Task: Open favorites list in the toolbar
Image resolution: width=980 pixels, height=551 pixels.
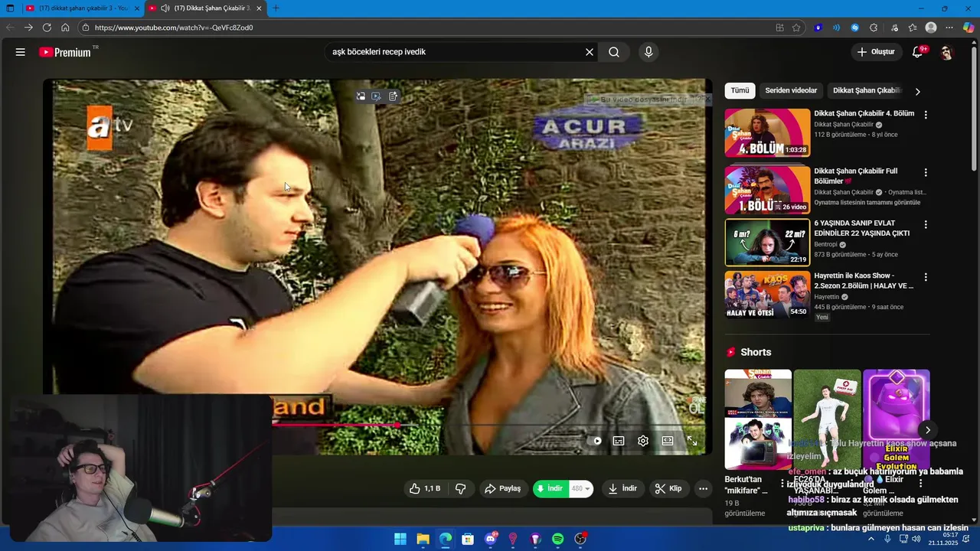Action: 912,28
